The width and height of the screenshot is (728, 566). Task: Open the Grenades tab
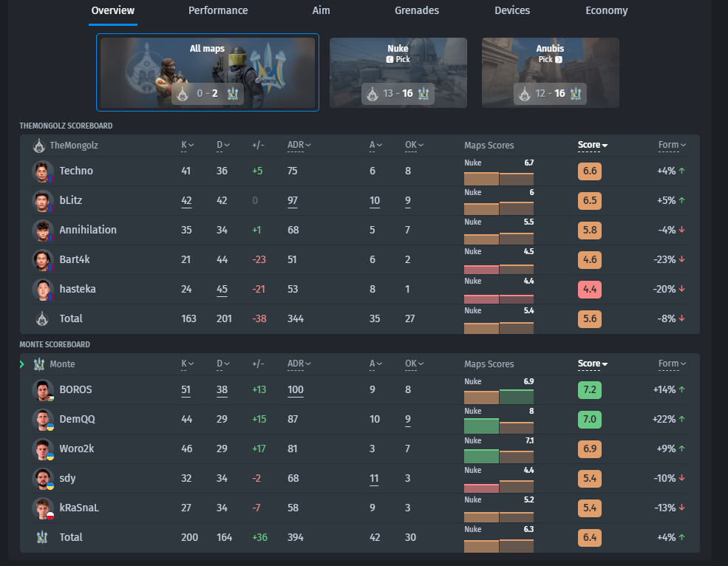416,11
